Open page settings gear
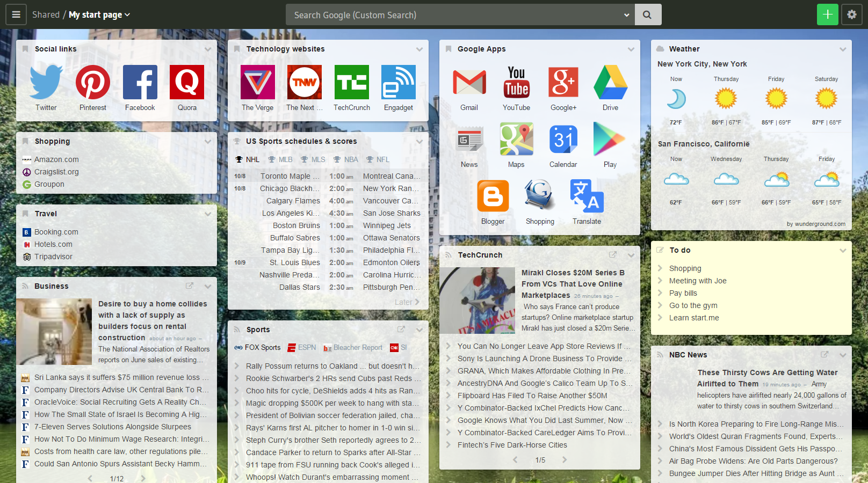This screenshot has width=868, height=483. click(852, 14)
